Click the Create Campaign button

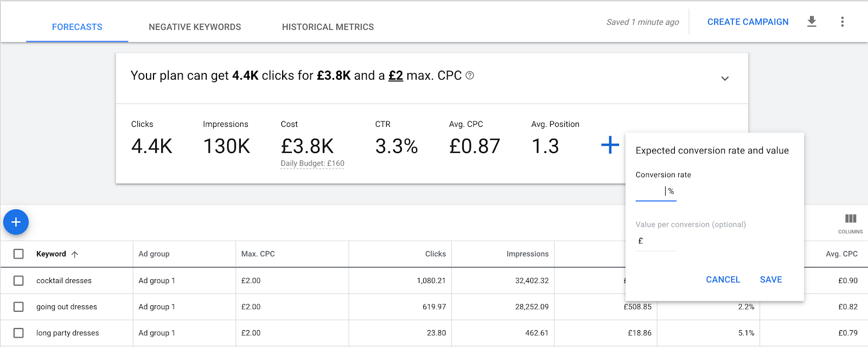(748, 22)
